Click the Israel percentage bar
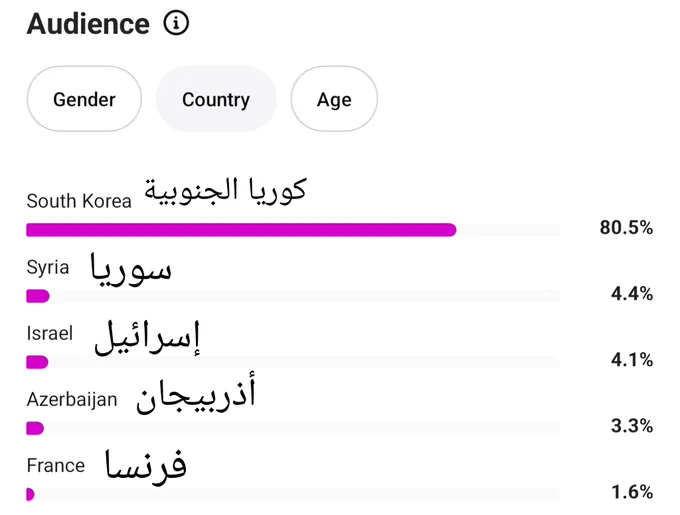 (293, 362)
